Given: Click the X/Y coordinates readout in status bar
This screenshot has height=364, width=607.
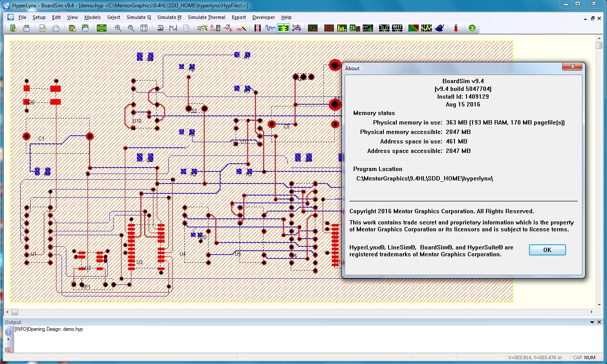Looking at the screenshot, I should [535, 358].
